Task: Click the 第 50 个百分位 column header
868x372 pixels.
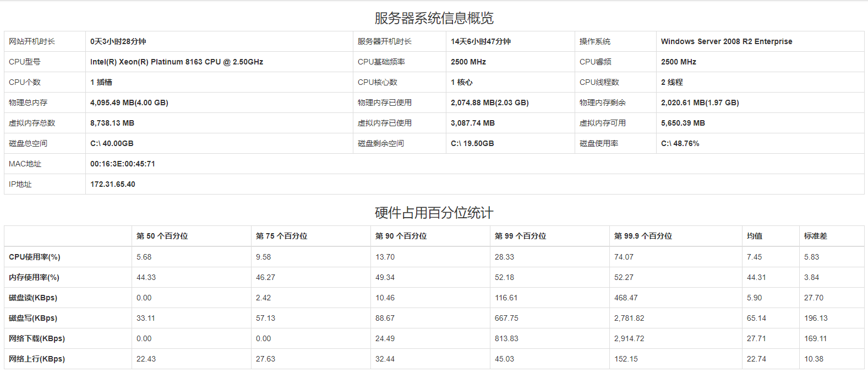Action: tap(162, 236)
